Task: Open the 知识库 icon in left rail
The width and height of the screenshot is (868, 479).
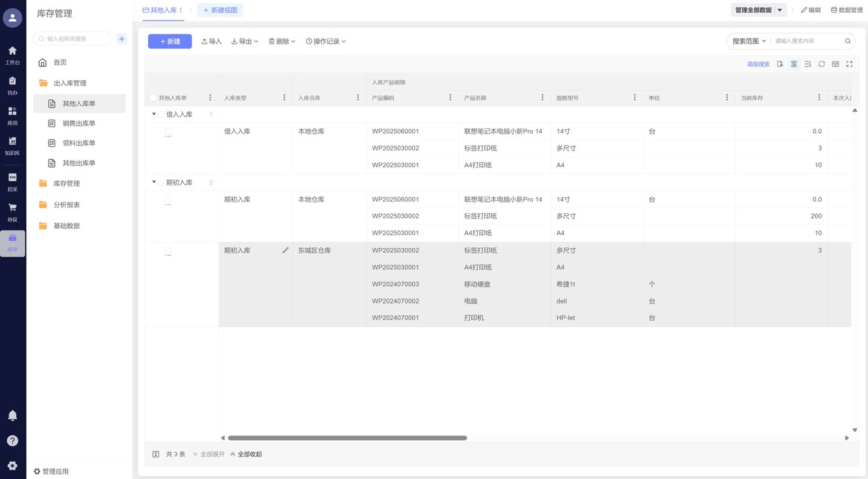Action: (12, 145)
